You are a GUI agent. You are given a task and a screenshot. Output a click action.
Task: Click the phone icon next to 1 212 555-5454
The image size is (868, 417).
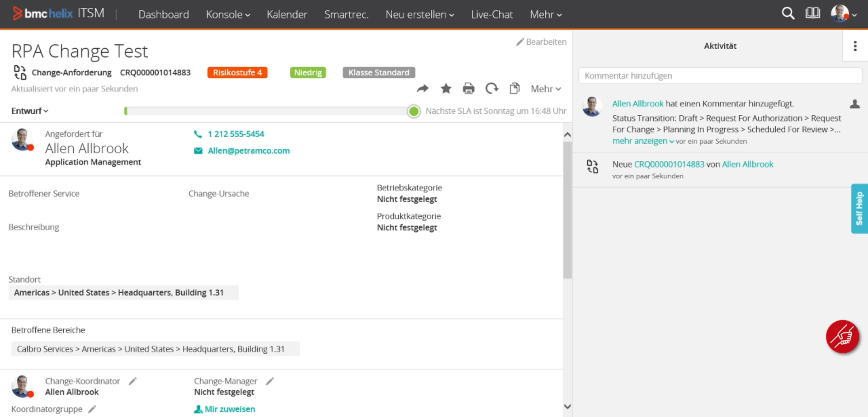click(198, 134)
